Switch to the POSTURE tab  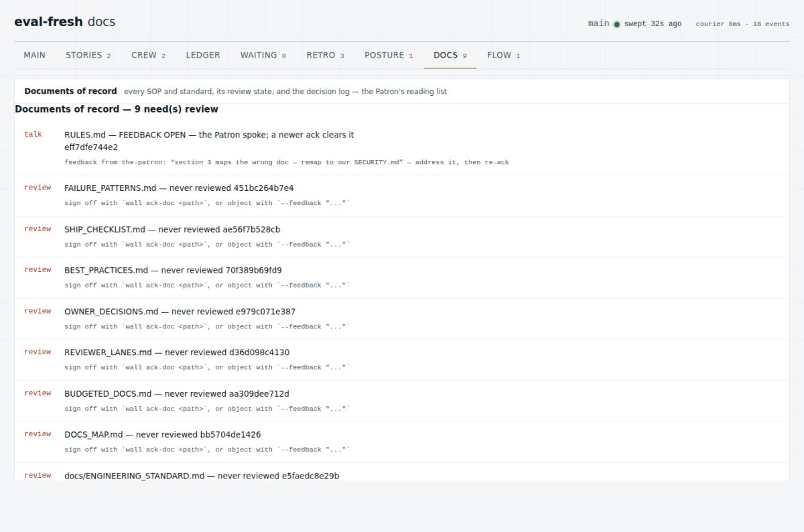click(389, 55)
